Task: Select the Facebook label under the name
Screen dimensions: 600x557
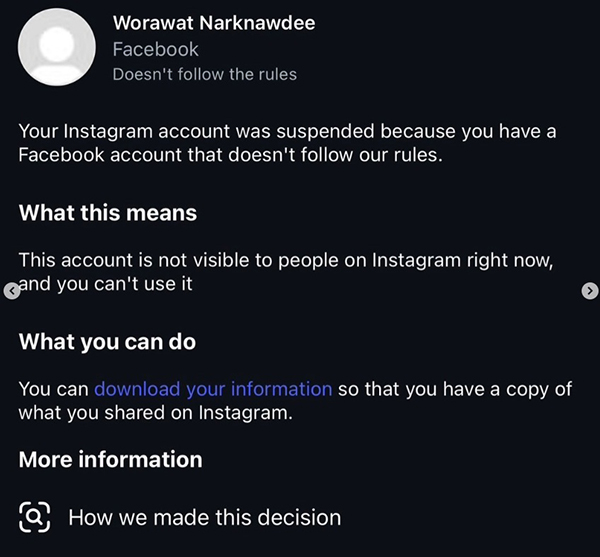Action: (155, 48)
